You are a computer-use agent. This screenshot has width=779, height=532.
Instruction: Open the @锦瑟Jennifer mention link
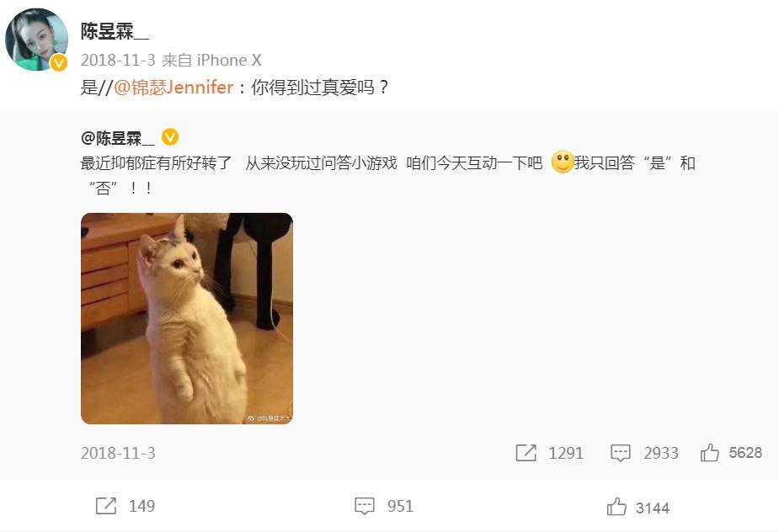point(173,88)
